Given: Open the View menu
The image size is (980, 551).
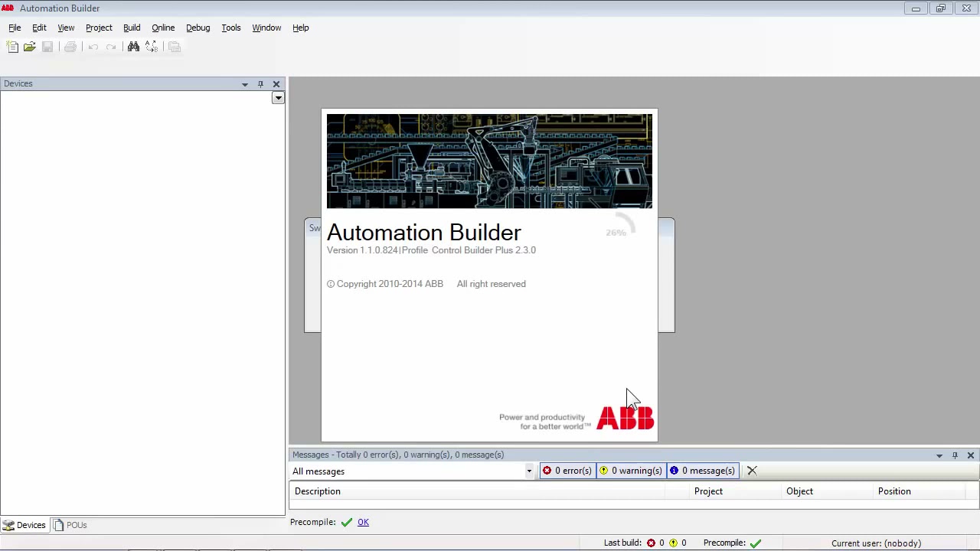Looking at the screenshot, I should [66, 28].
